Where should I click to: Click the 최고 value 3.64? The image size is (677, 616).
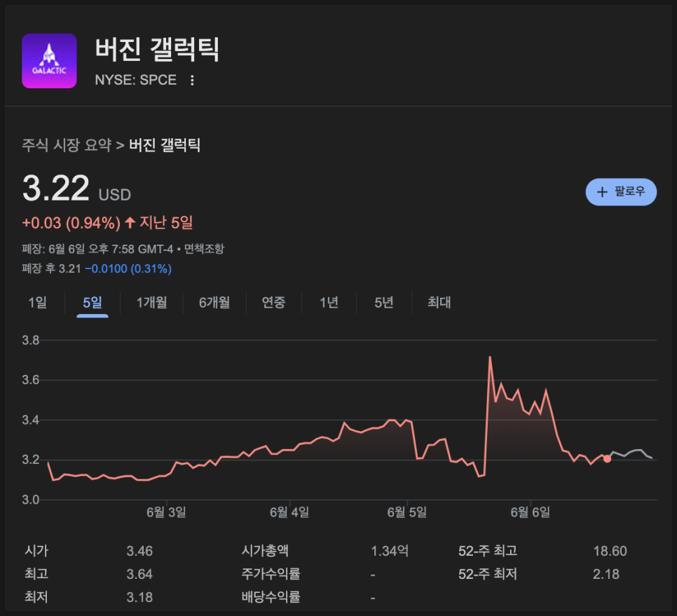[x=139, y=575]
